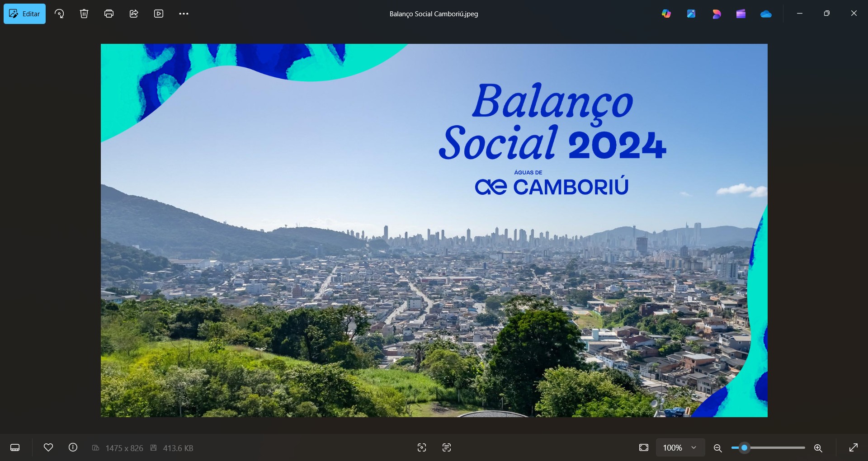Open the purple video editor icon

(741, 14)
